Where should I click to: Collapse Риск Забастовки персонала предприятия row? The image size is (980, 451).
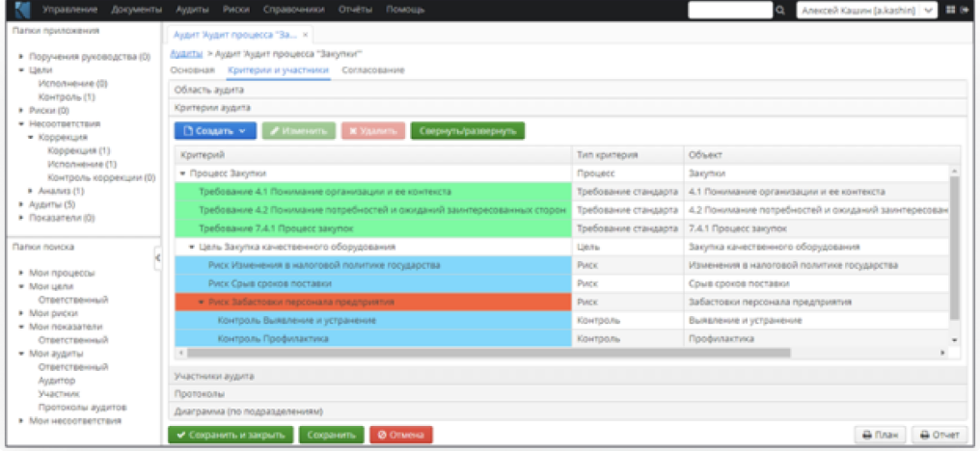pos(202,303)
